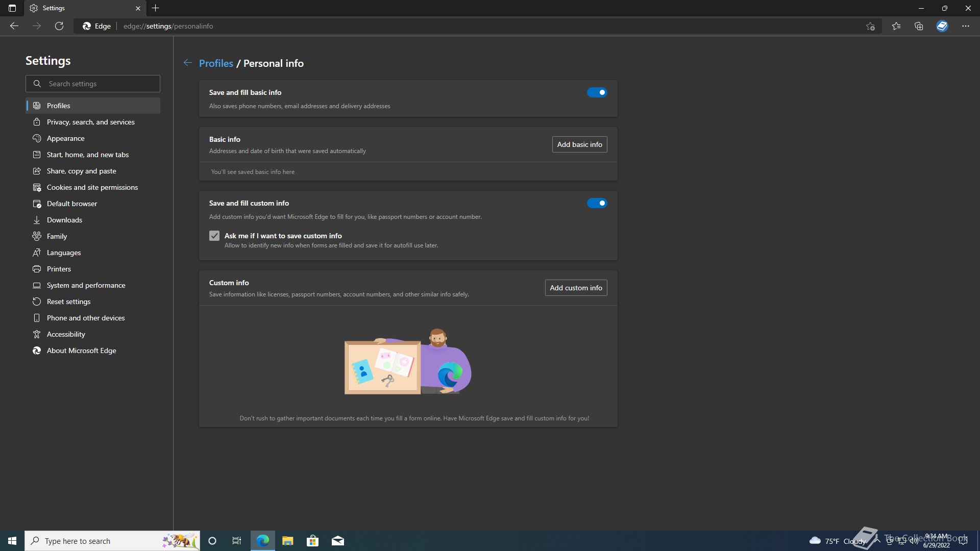Click the Downloads arrow icon in sidebar
The height and width of the screenshot is (551, 980).
click(37, 220)
